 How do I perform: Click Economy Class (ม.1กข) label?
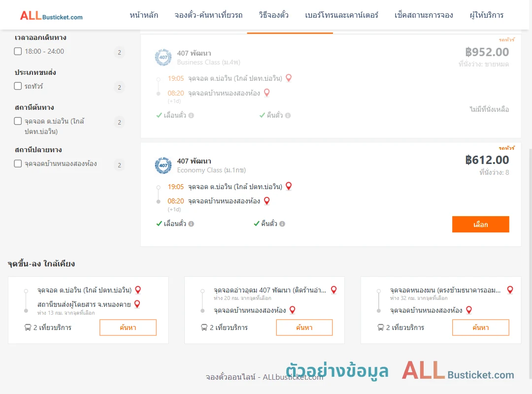click(x=211, y=170)
